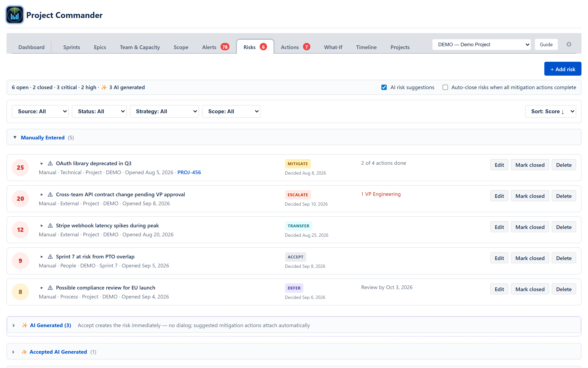Click the 78 badge on Alerts
Screen dimensions: 588x368
[x=225, y=47]
